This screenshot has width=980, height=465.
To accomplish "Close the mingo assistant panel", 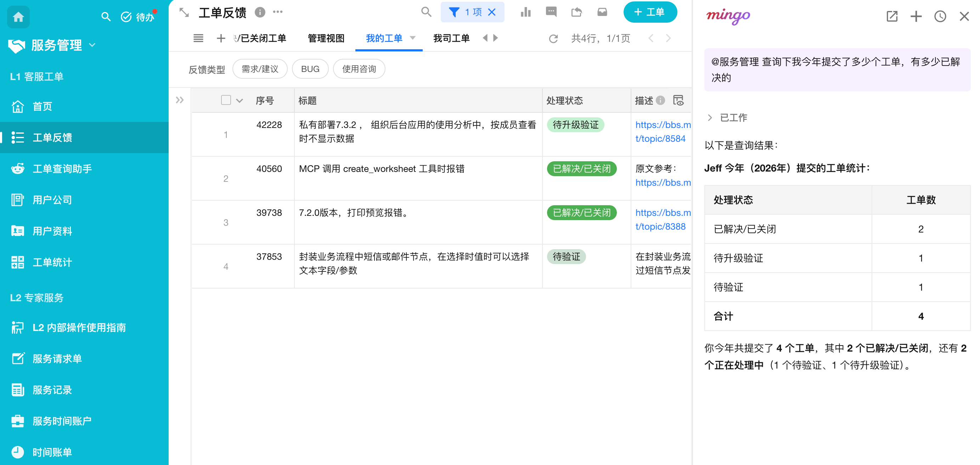I will click(x=964, y=16).
